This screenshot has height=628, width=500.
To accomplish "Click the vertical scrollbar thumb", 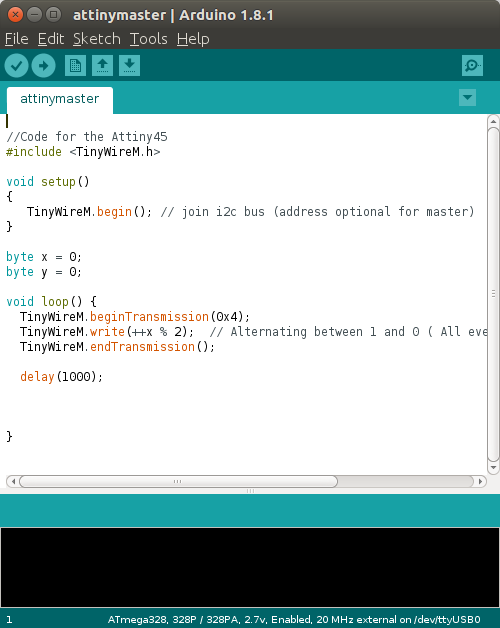I will tap(493, 294).
